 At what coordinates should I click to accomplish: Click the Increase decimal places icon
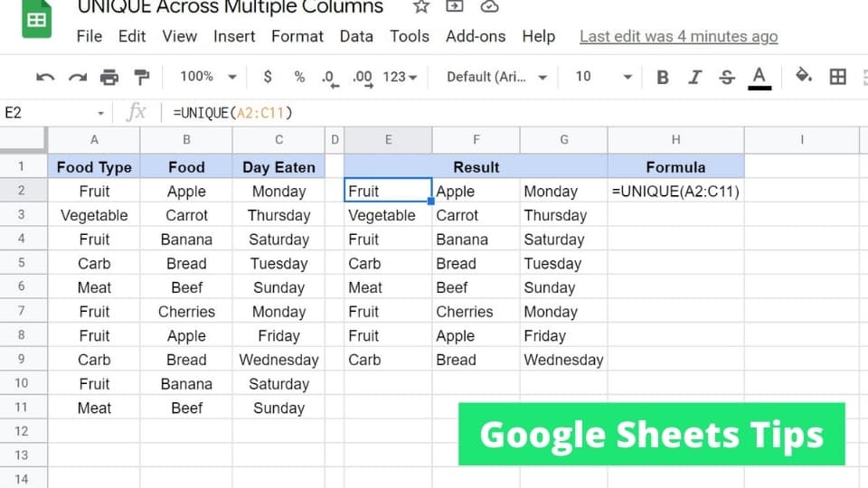(x=363, y=78)
